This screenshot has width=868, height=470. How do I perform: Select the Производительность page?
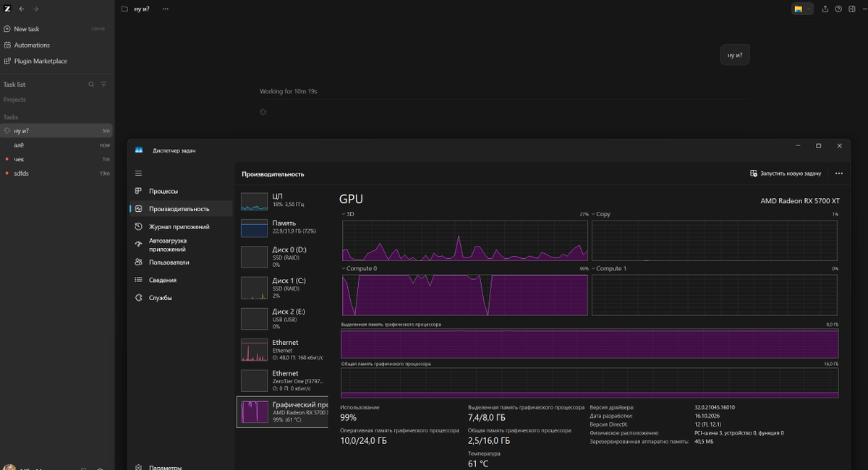(182, 209)
